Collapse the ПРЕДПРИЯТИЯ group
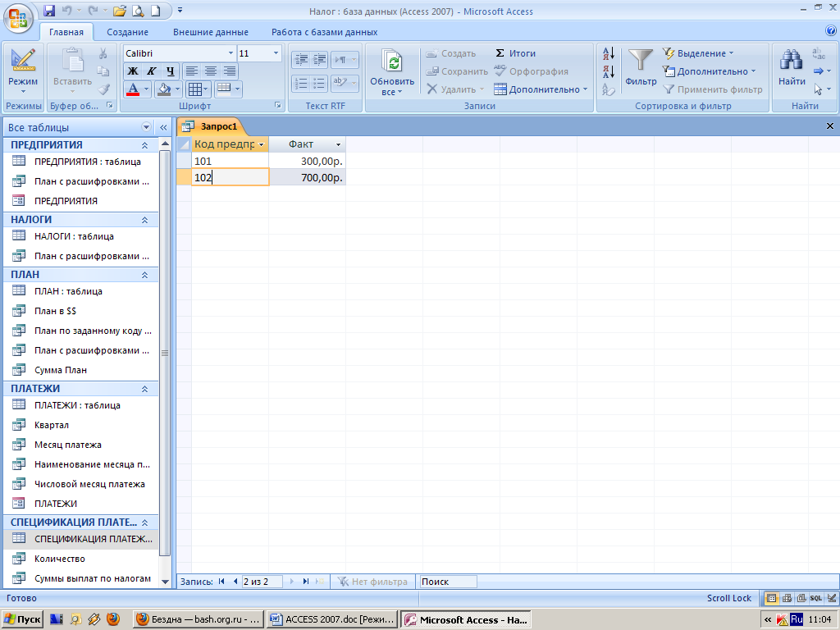The image size is (840, 630). coord(144,145)
